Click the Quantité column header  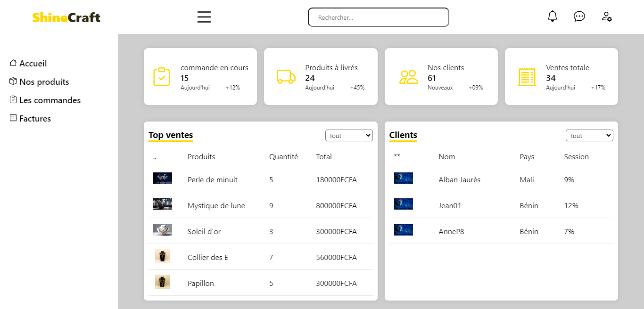283,157
